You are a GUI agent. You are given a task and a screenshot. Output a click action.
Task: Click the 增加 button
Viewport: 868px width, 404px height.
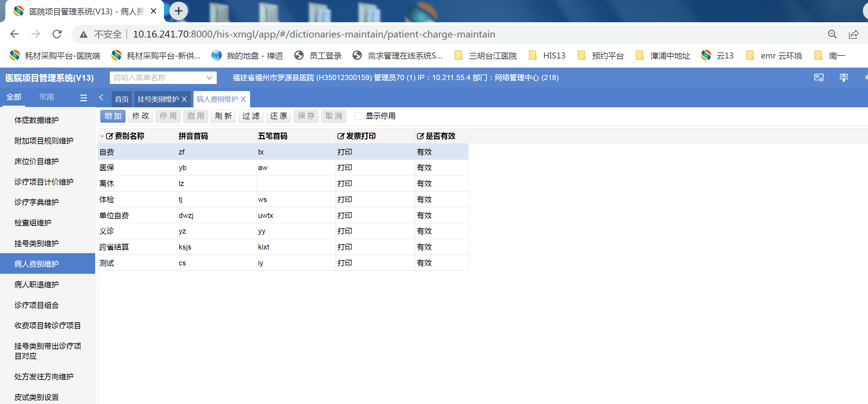(113, 116)
